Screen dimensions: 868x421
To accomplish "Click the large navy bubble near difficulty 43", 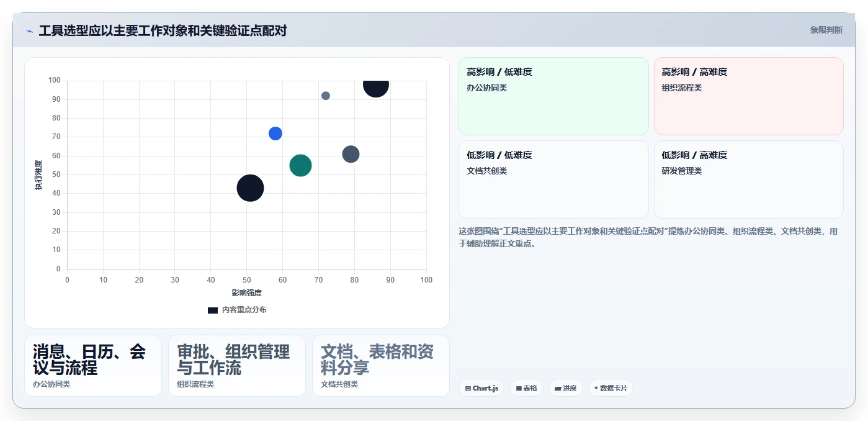I will 250,188.
